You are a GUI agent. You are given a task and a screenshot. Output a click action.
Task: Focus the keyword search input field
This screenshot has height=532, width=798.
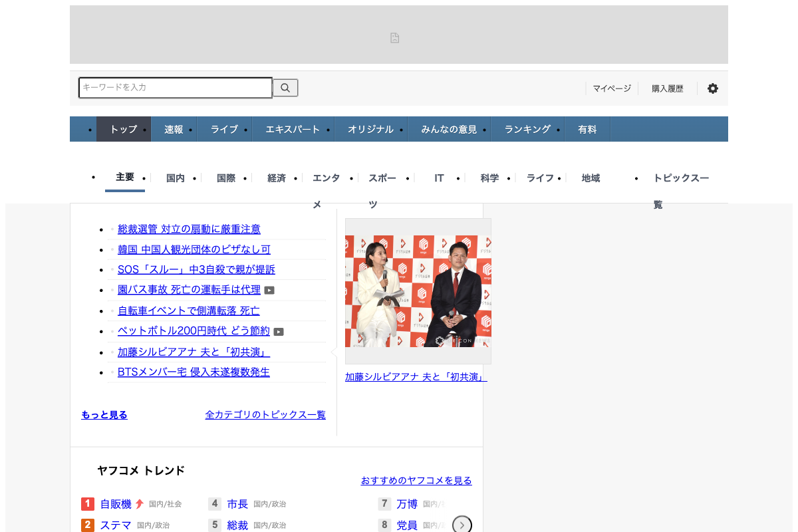click(x=176, y=88)
